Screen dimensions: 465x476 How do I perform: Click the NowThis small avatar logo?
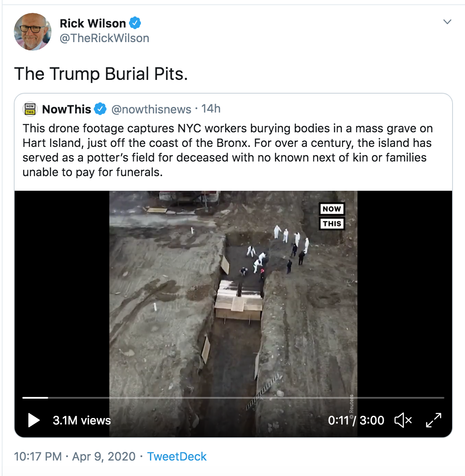tap(30, 109)
